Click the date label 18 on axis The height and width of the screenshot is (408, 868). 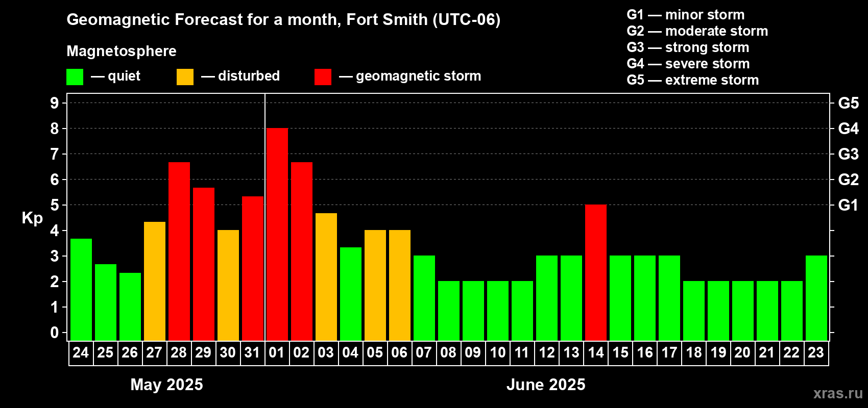[x=694, y=352]
